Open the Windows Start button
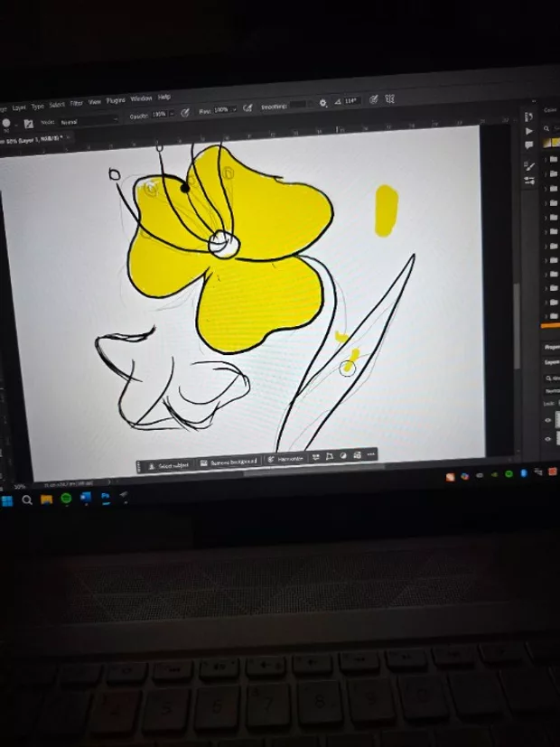The image size is (560, 747). (7, 501)
